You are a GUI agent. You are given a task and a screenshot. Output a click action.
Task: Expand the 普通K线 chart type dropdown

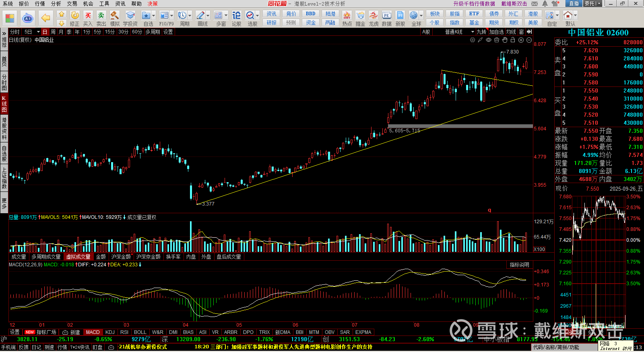473,32
